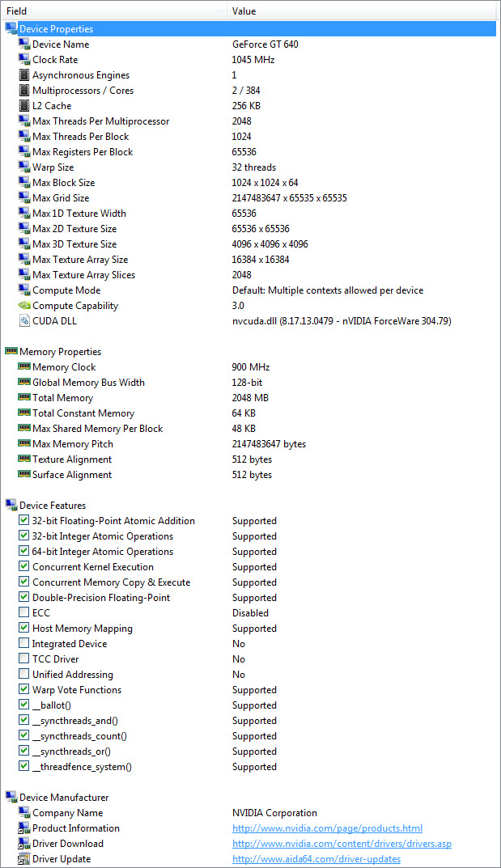Toggle the __ballot() checkbox
501x868 pixels.
click(23, 705)
